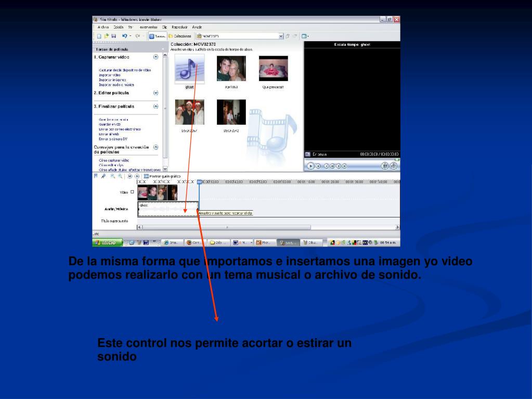
Task: Toggle the Colecciones pane button
Action: tap(180, 36)
